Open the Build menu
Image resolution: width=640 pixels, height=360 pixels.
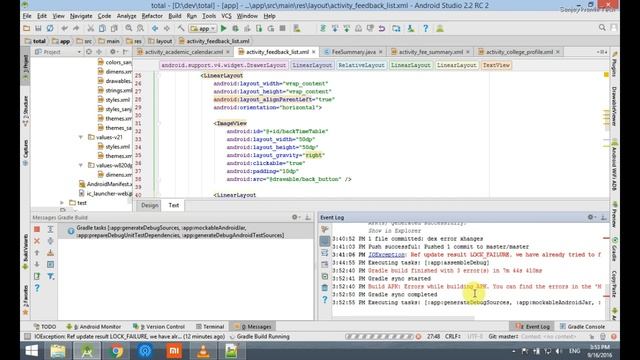click(175, 16)
